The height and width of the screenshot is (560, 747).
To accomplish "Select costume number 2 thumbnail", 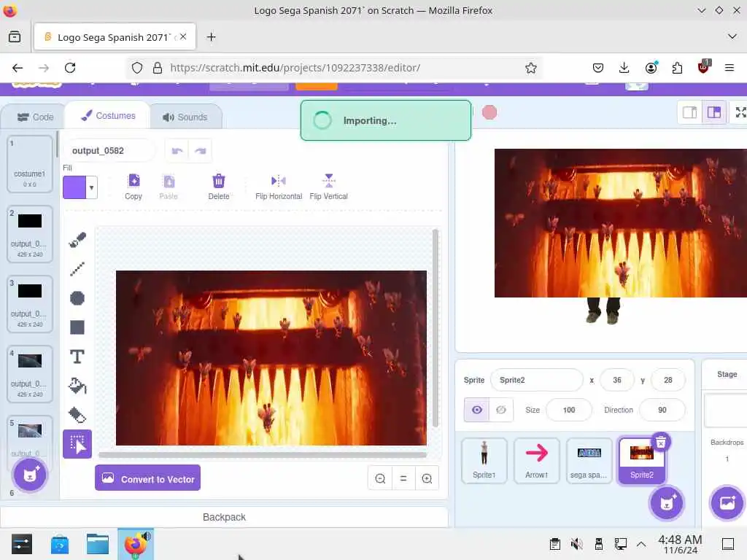I will (29, 234).
